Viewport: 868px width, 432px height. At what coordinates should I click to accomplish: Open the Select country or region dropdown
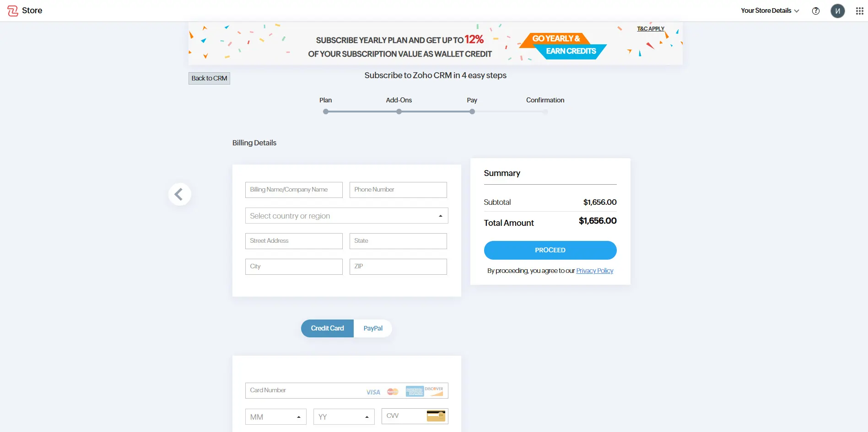(346, 216)
